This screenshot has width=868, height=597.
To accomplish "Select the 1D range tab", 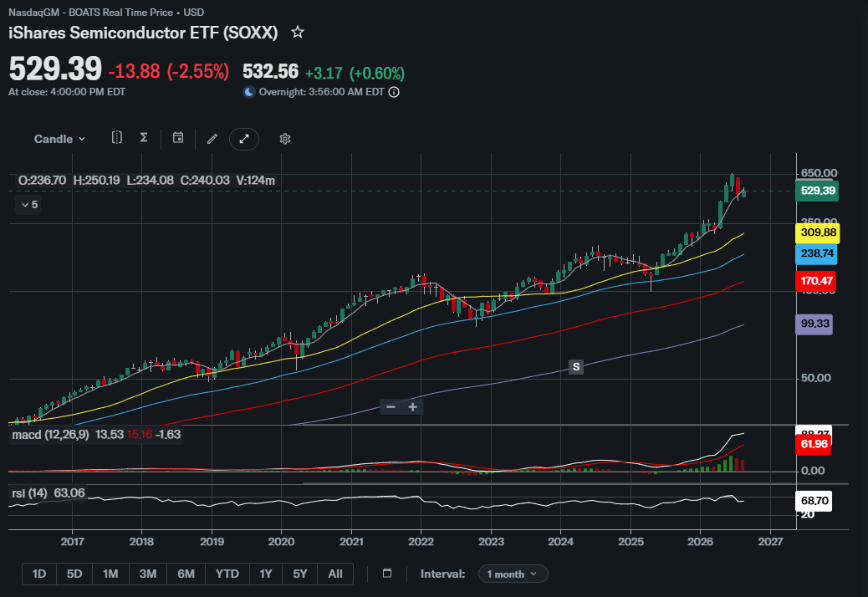I will point(38,574).
